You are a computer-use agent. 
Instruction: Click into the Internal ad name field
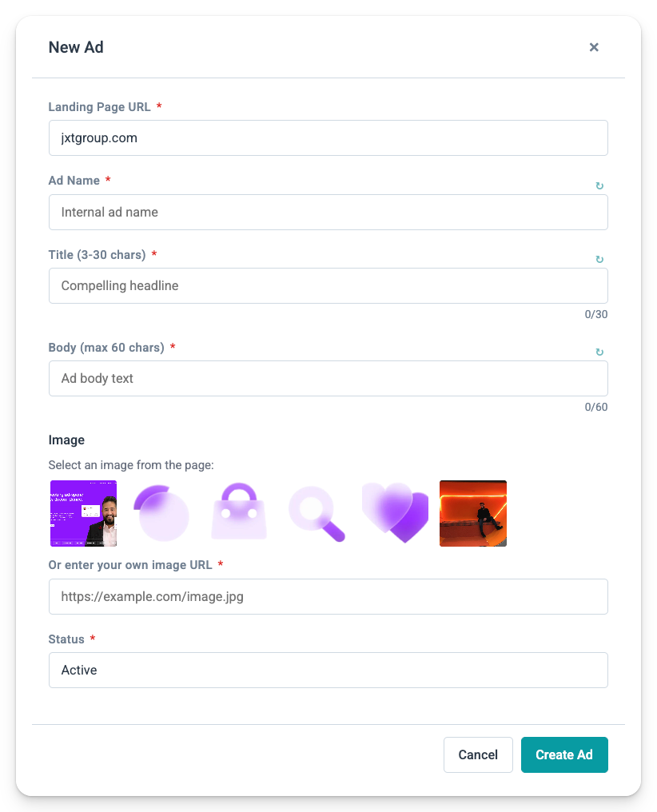pos(328,213)
